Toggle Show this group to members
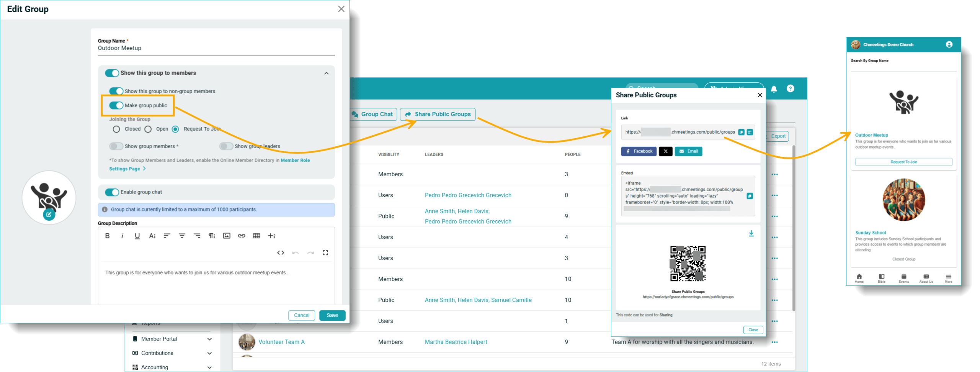This screenshot has width=980, height=372. point(112,73)
